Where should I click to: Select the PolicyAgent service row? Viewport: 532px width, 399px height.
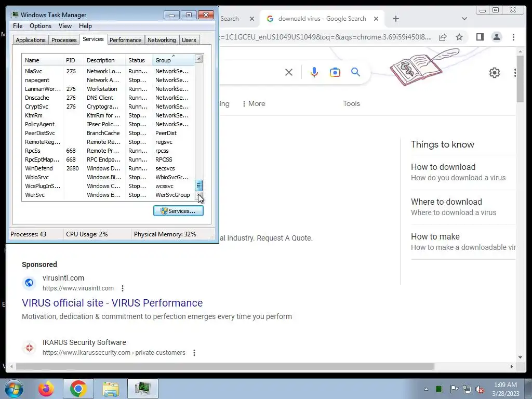pyautogui.click(x=108, y=124)
